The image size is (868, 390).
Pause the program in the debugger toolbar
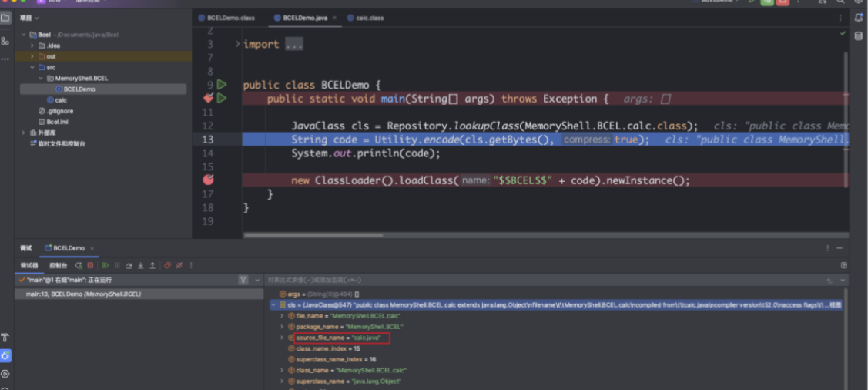[x=117, y=265]
